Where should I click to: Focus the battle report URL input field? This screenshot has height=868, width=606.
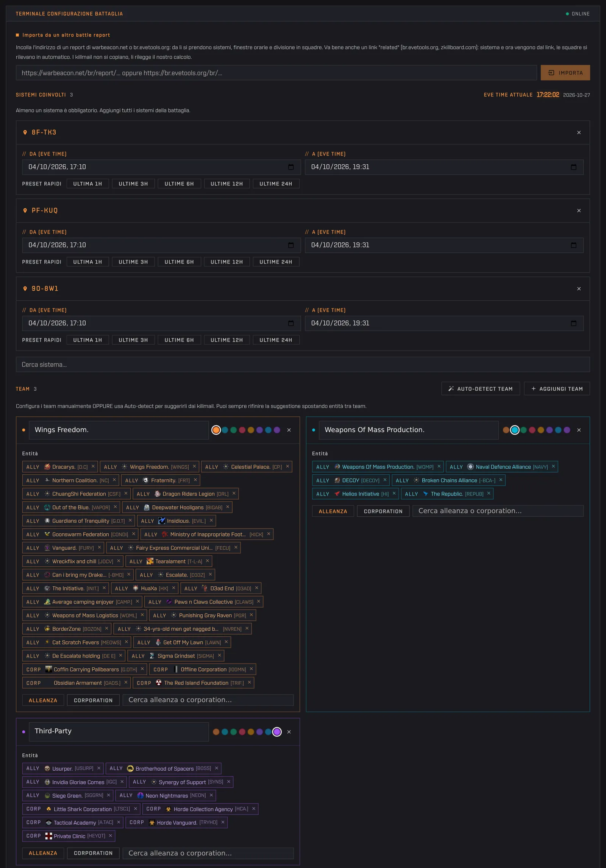[x=276, y=73]
